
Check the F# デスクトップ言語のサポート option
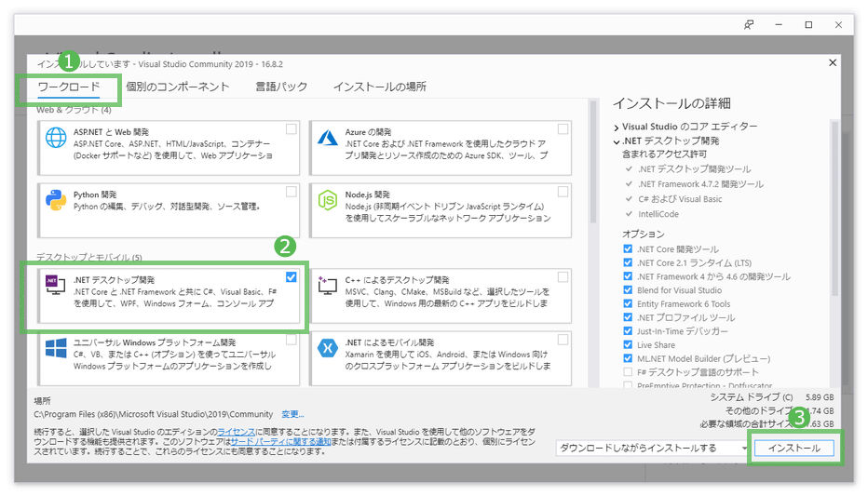(x=628, y=372)
